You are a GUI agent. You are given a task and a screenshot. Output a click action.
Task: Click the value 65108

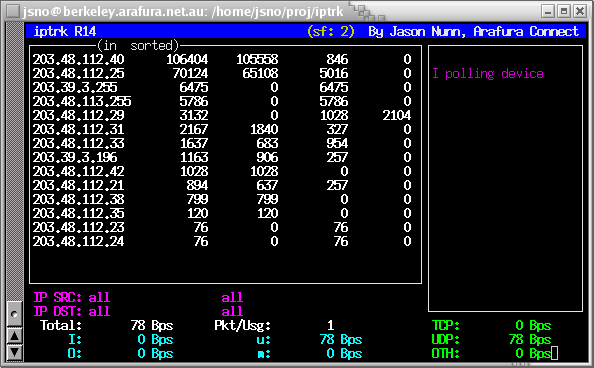261,74
